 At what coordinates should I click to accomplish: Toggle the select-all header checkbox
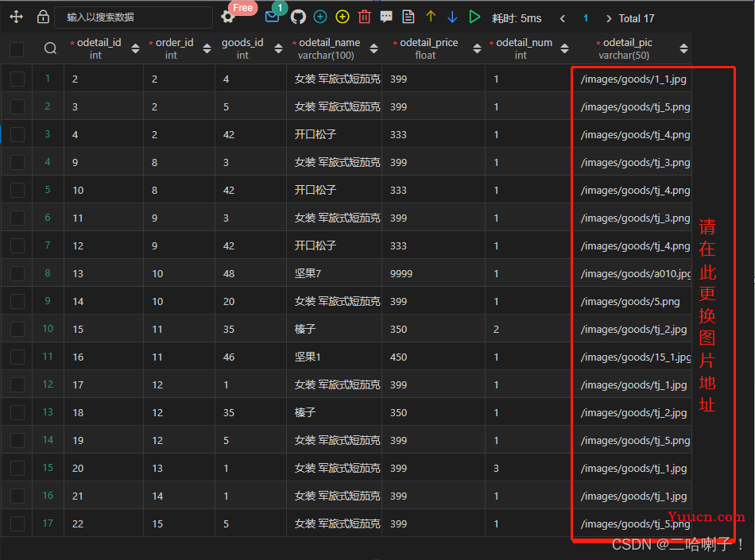[x=17, y=49]
